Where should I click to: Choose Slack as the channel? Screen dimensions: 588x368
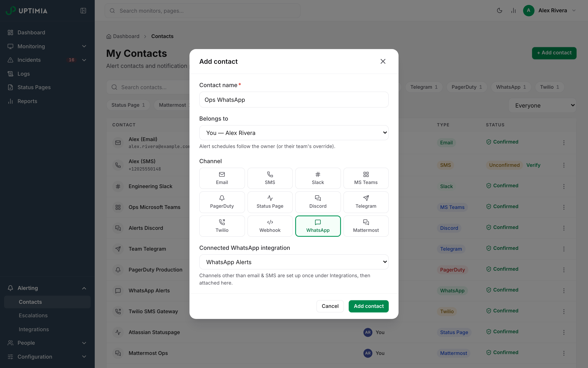click(318, 178)
